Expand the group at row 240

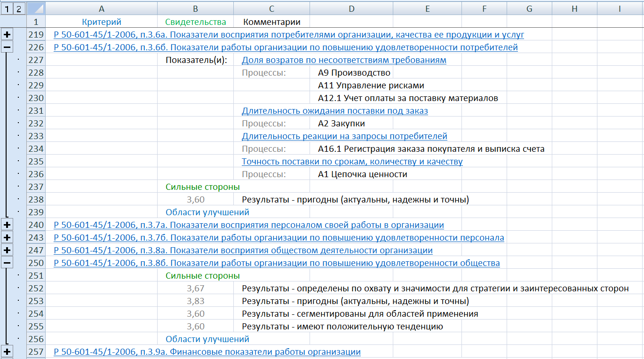7,225
